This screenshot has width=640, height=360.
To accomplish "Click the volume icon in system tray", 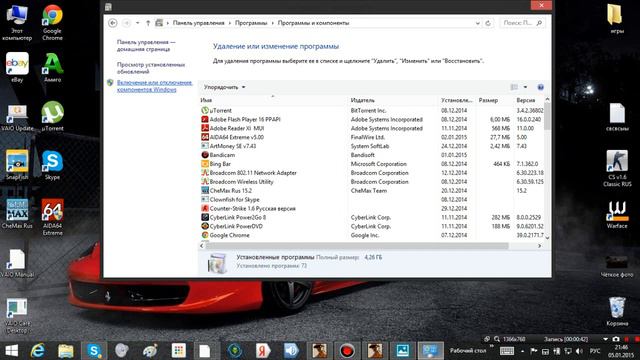I will click(x=579, y=351).
